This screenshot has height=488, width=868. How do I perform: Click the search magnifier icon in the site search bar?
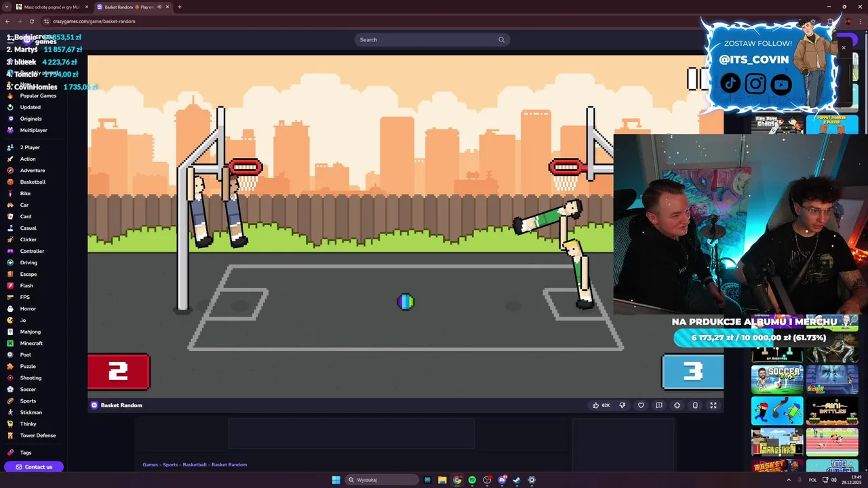pyautogui.click(x=501, y=39)
